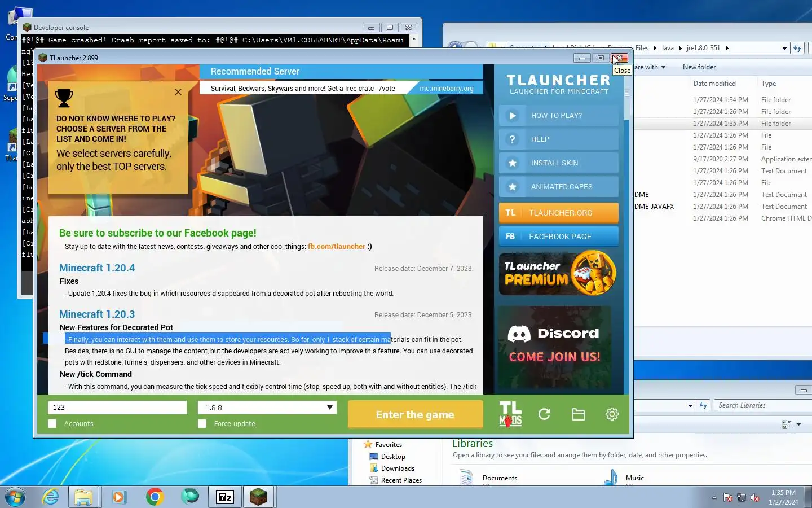Image resolution: width=812 pixels, height=508 pixels.
Task: Show hidden tray icons arrow
Action: 714,498
